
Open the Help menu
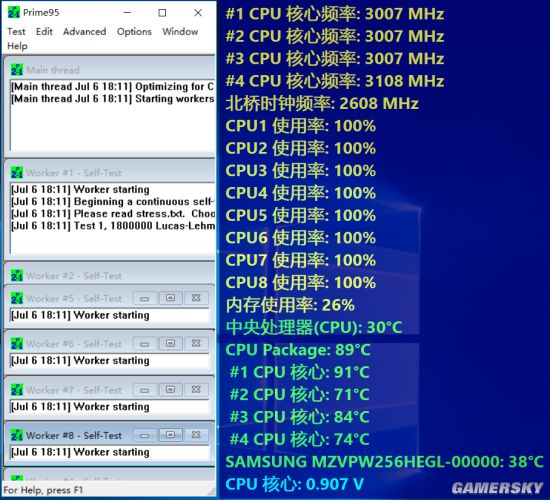(x=17, y=46)
